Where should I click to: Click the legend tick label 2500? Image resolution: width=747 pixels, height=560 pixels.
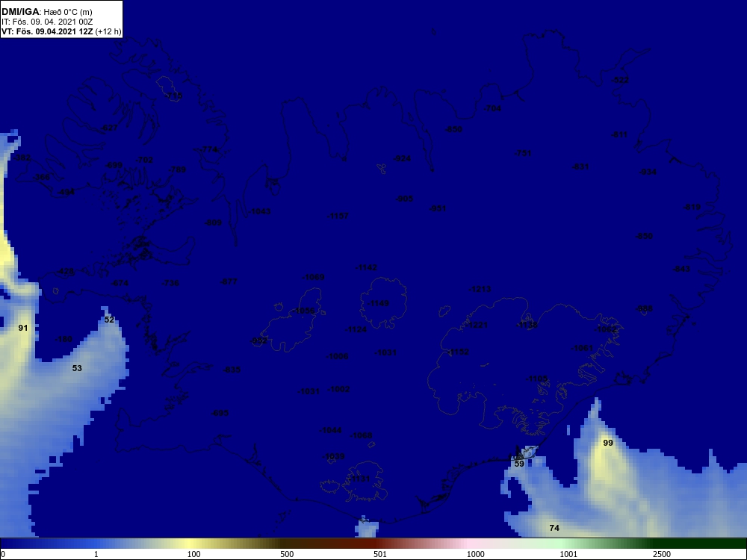click(662, 554)
